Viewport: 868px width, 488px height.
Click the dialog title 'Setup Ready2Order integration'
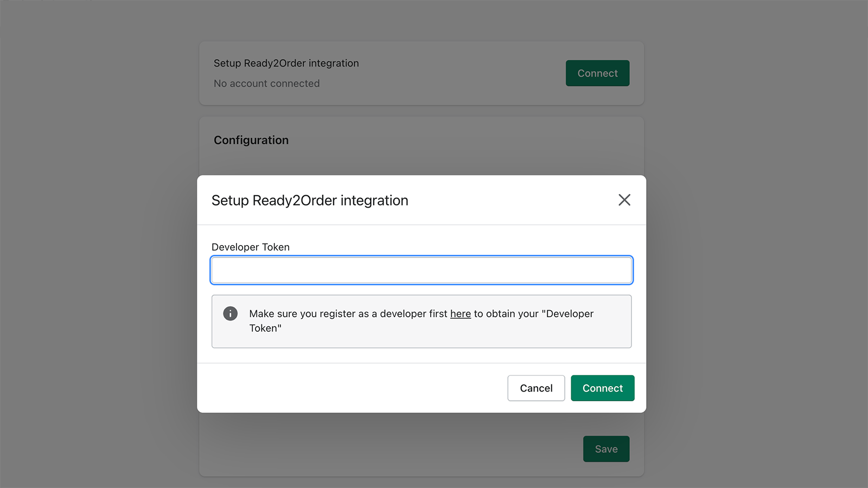(x=310, y=201)
